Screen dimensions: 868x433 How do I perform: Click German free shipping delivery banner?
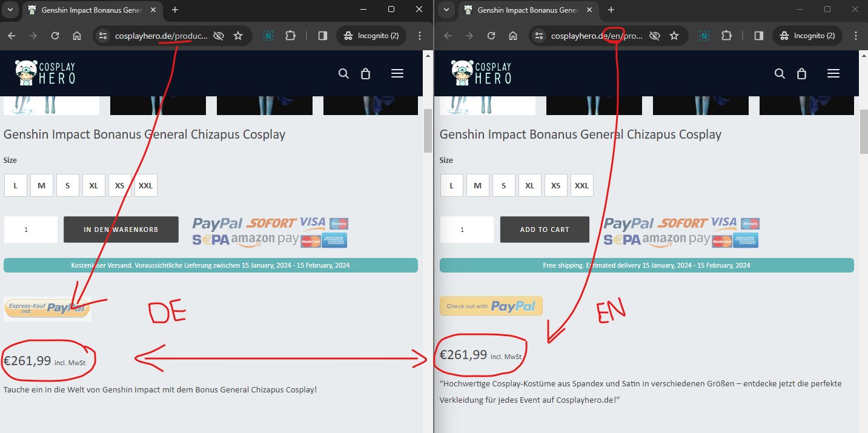[211, 265]
